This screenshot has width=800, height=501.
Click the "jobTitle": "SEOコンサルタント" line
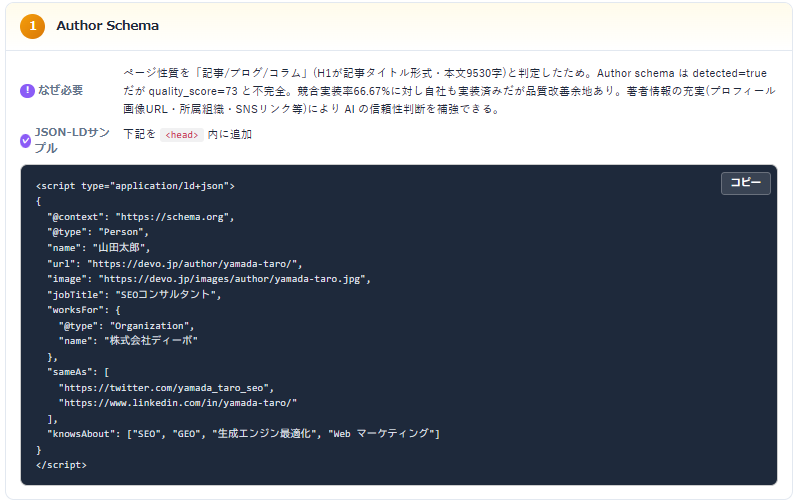(134, 294)
